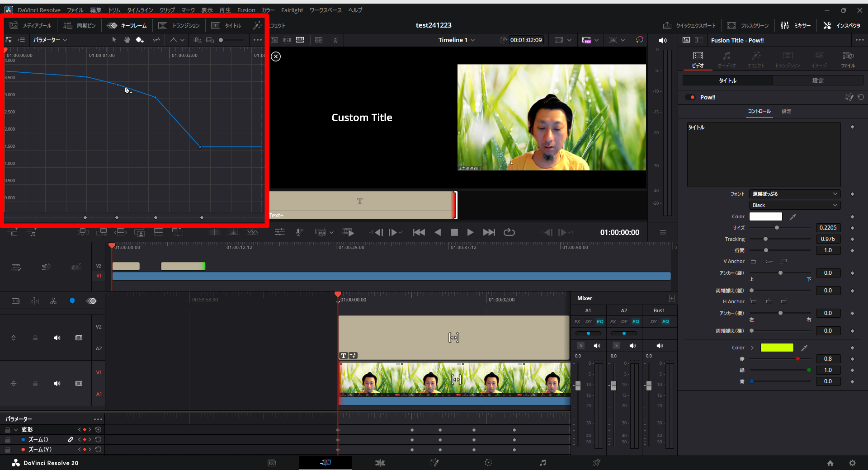Open the Mixer panel
The image size is (868, 470).
tap(796, 26)
